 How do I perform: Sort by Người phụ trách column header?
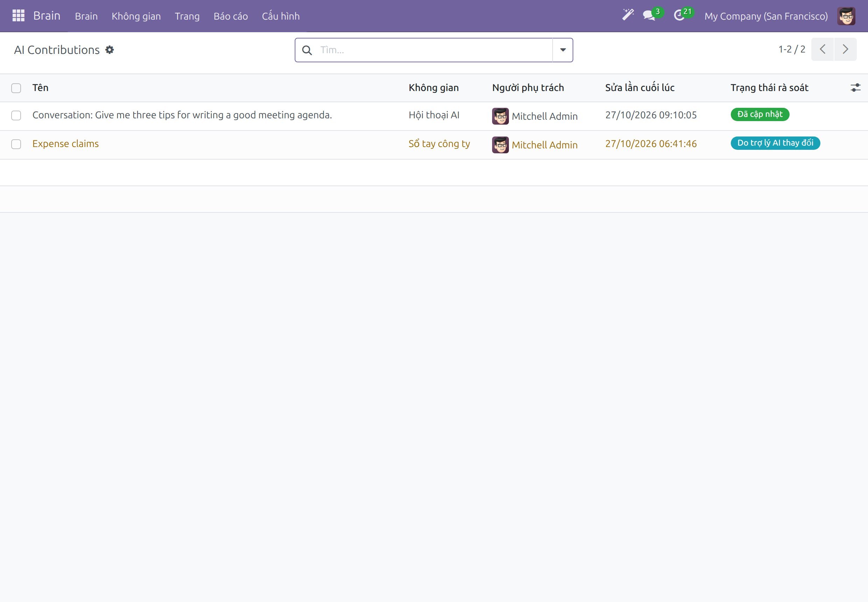pyautogui.click(x=528, y=88)
